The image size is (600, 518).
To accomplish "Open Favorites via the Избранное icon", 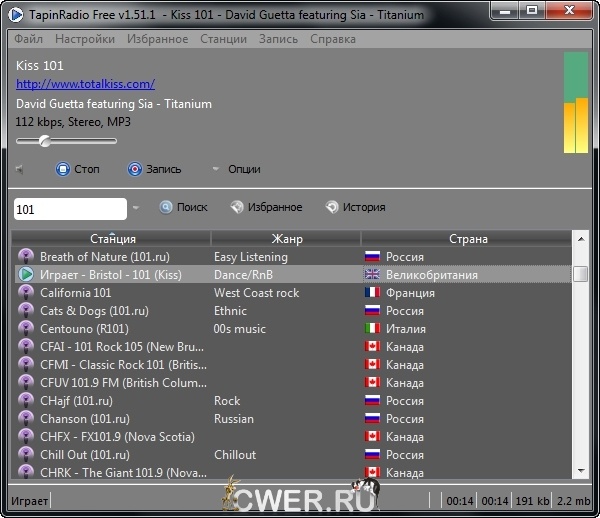I will point(237,207).
